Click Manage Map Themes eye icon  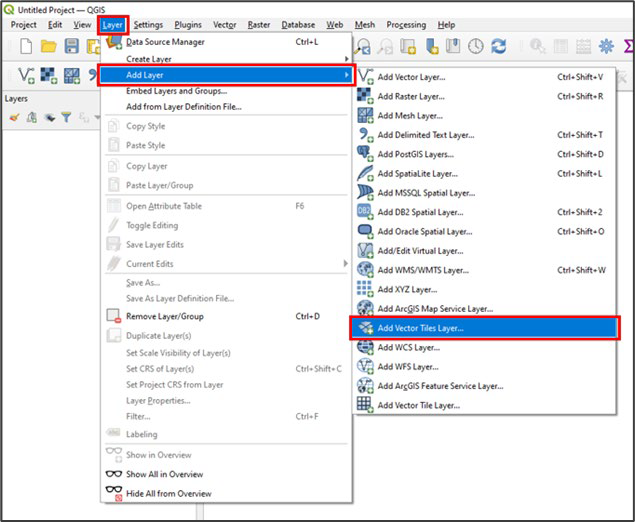(49, 117)
